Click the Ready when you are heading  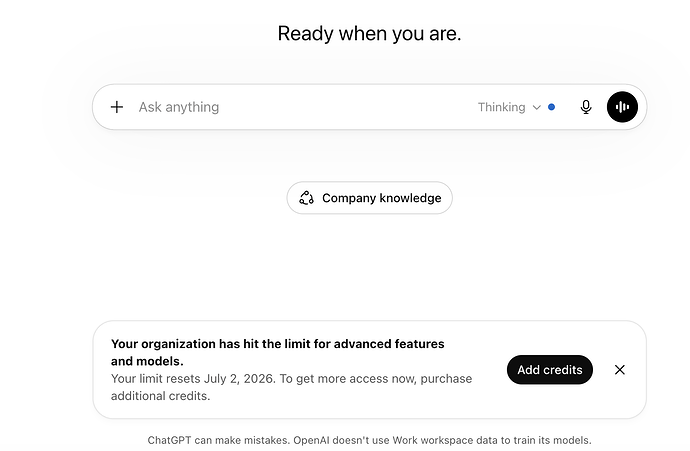pyautogui.click(x=369, y=33)
